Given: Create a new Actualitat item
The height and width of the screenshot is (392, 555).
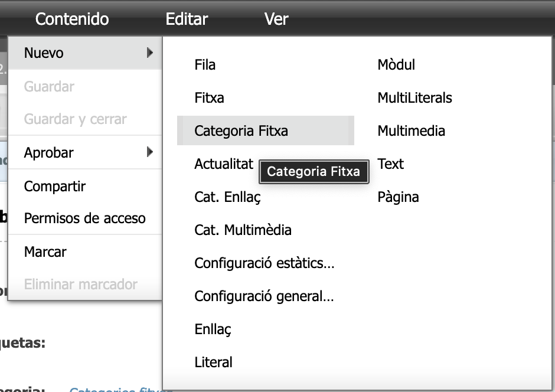Looking at the screenshot, I should point(224,164).
